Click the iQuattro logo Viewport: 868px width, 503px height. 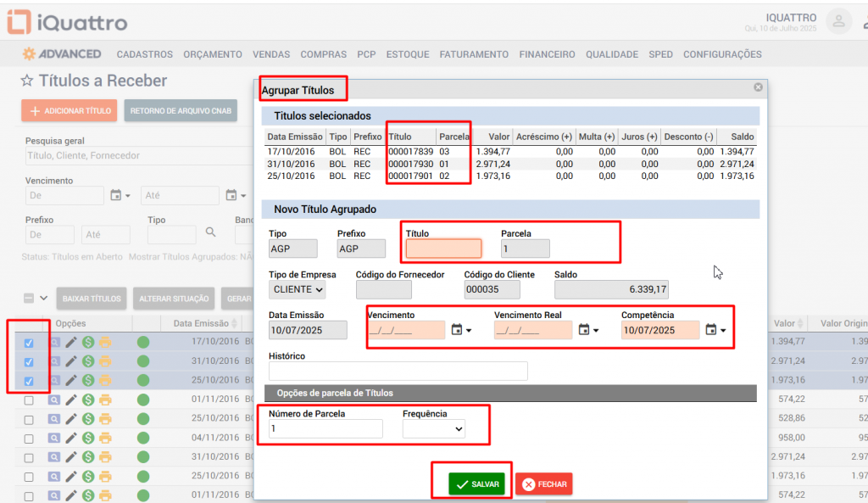(67, 22)
